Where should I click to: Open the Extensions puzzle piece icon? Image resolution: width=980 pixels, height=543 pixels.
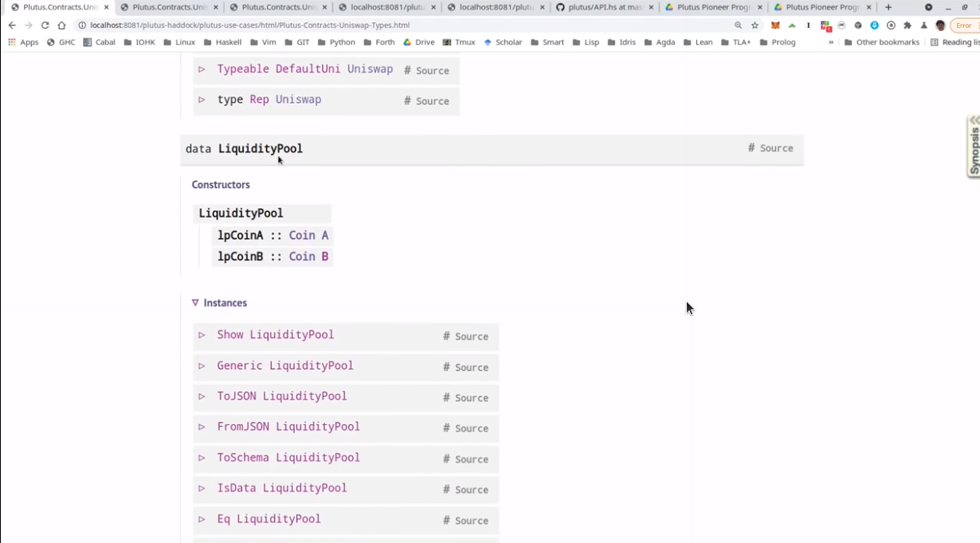(x=907, y=26)
